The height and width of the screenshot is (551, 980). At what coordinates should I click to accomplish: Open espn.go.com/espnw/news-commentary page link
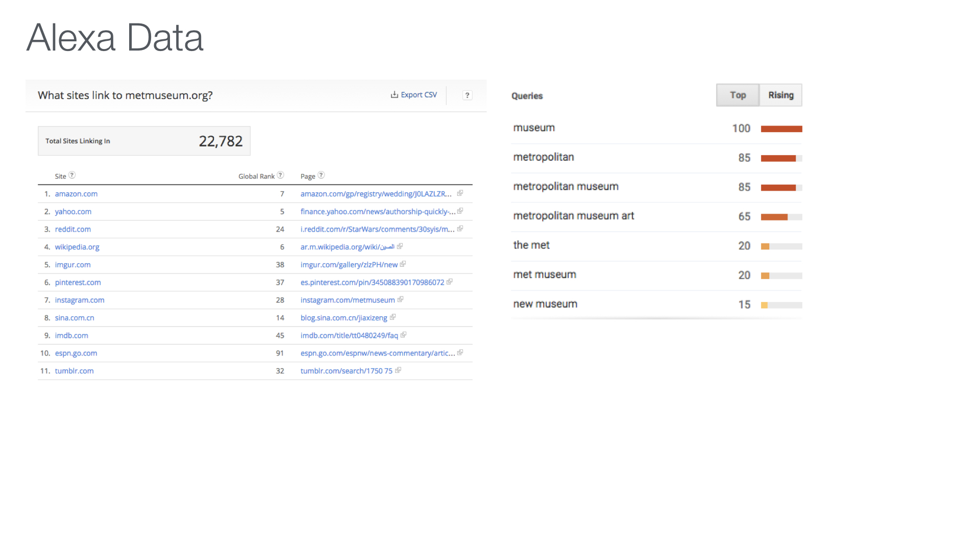(378, 353)
